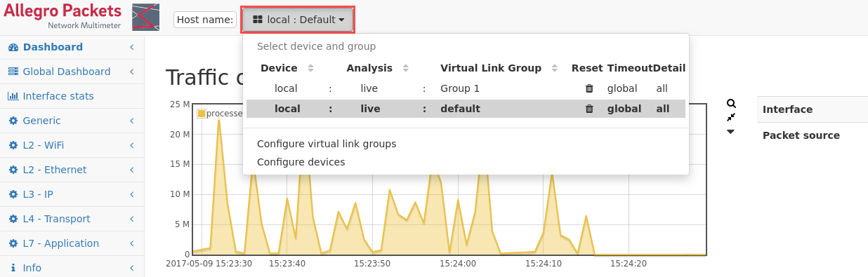Open Configure devices link

coord(301,162)
